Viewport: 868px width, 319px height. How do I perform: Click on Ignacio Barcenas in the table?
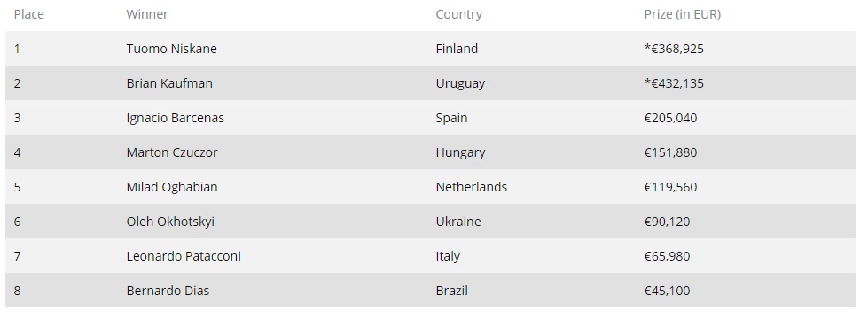(x=176, y=118)
